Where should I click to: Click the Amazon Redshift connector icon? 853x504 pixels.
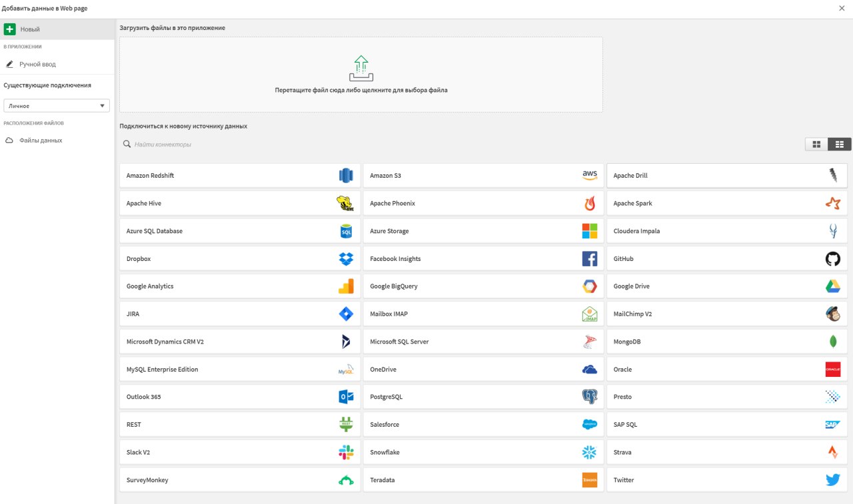point(345,176)
